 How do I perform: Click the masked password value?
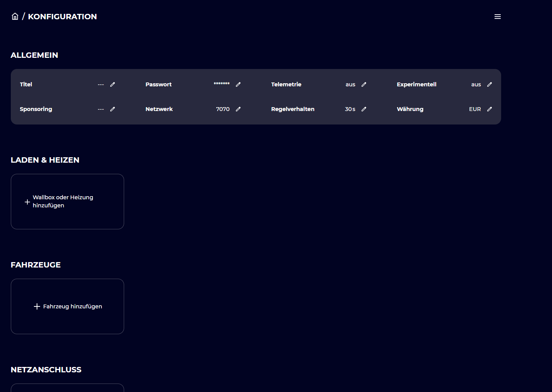pyautogui.click(x=222, y=84)
